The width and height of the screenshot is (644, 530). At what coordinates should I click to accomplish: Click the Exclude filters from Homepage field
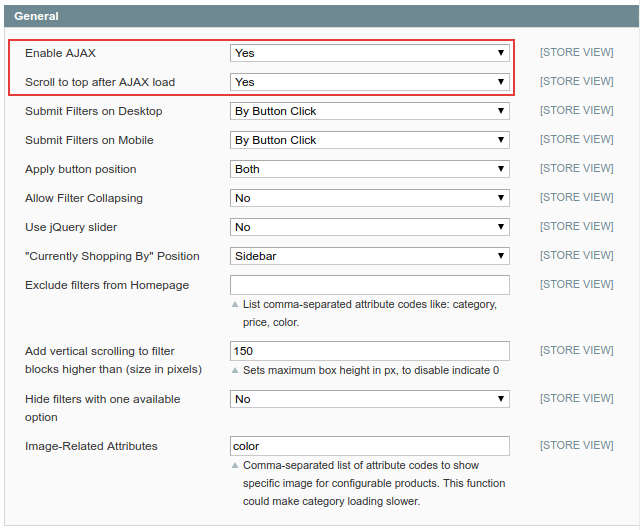click(x=369, y=285)
